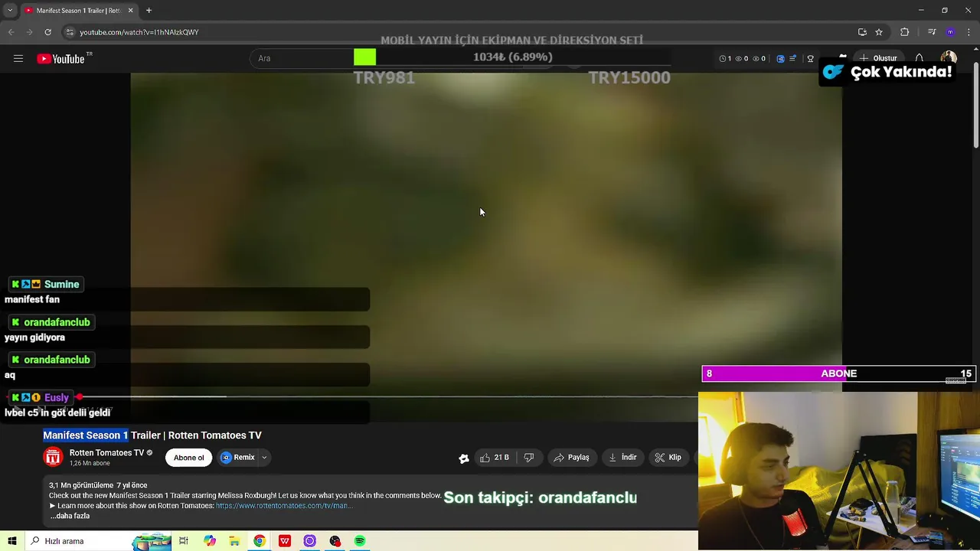
Task: Open the trophy extension icon
Action: click(x=811, y=58)
